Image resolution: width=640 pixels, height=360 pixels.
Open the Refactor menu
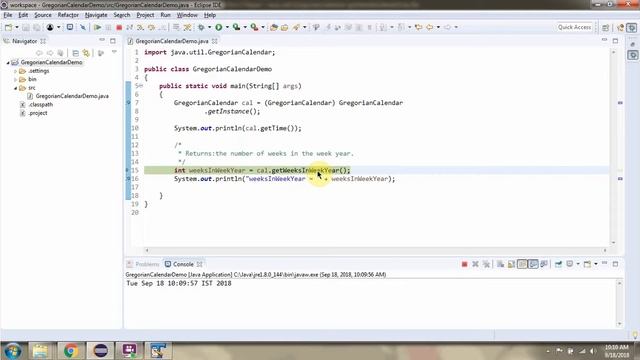point(68,15)
